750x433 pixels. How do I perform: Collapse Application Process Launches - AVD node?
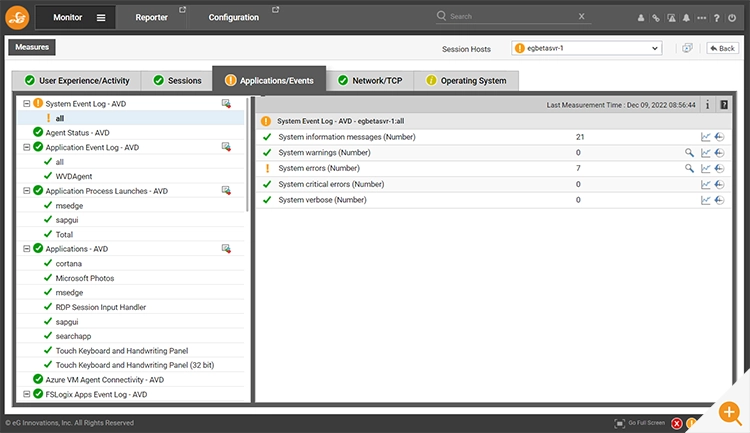click(27, 190)
